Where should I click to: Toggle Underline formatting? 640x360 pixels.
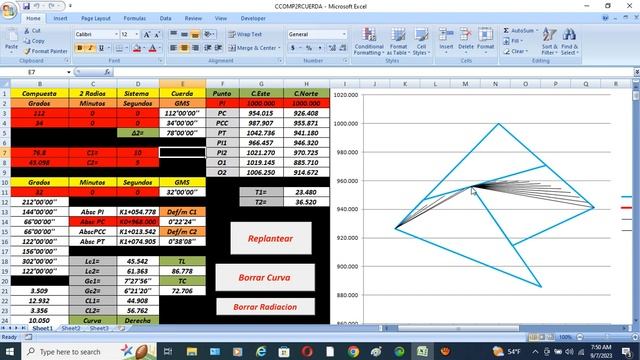[101, 48]
